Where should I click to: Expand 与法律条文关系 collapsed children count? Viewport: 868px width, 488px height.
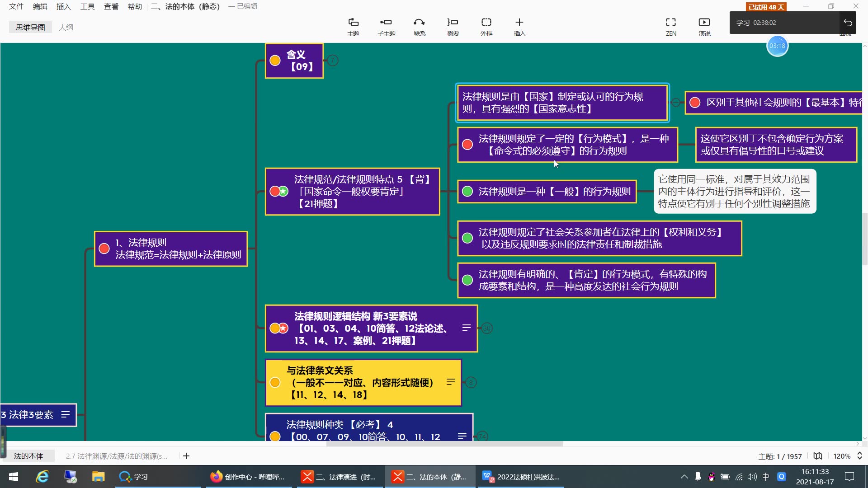(x=471, y=382)
